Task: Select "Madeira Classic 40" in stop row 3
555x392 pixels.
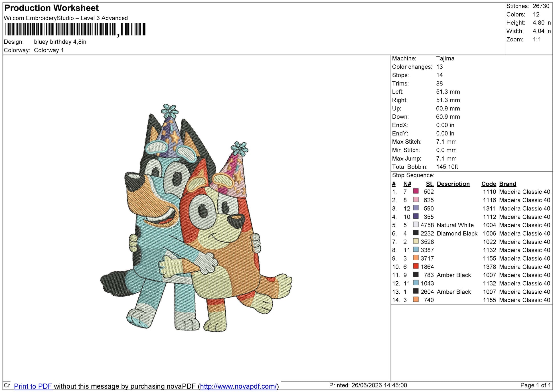Action: (x=524, y=208)
